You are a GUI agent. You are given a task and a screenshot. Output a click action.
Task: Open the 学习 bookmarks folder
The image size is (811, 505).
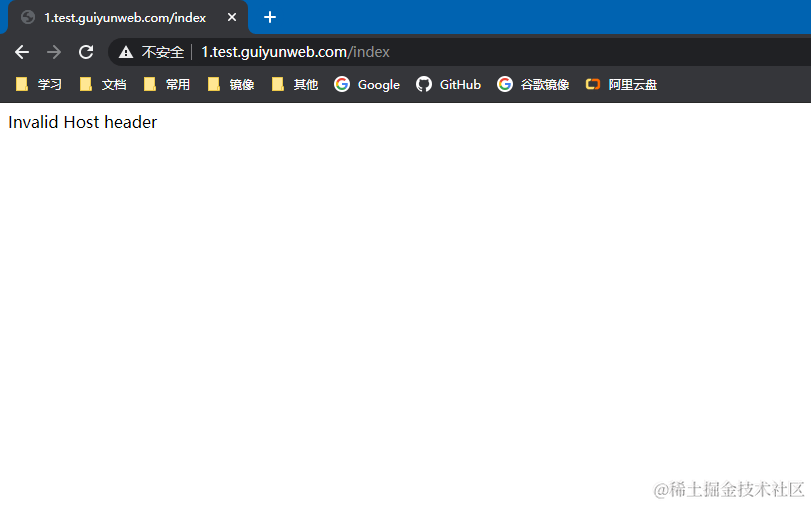(39, 84)
